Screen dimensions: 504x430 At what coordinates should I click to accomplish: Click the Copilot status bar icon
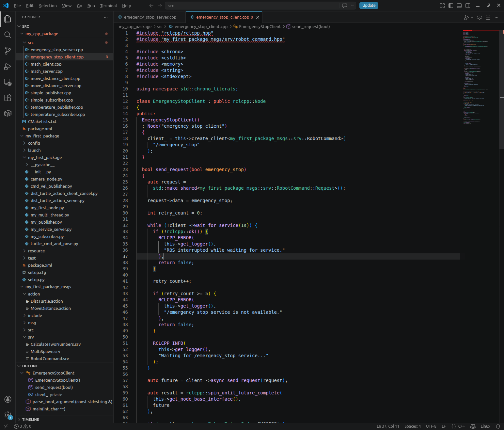coord(473,426)
